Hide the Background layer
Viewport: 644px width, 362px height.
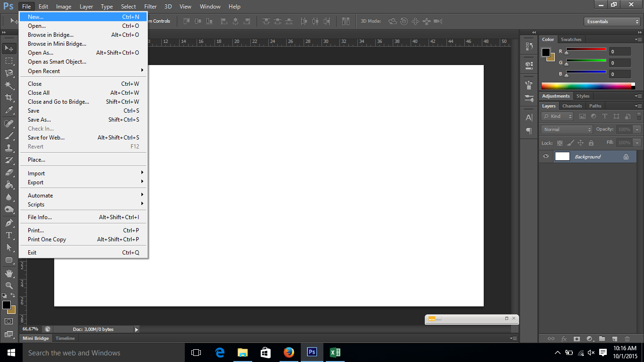[546, 156]
